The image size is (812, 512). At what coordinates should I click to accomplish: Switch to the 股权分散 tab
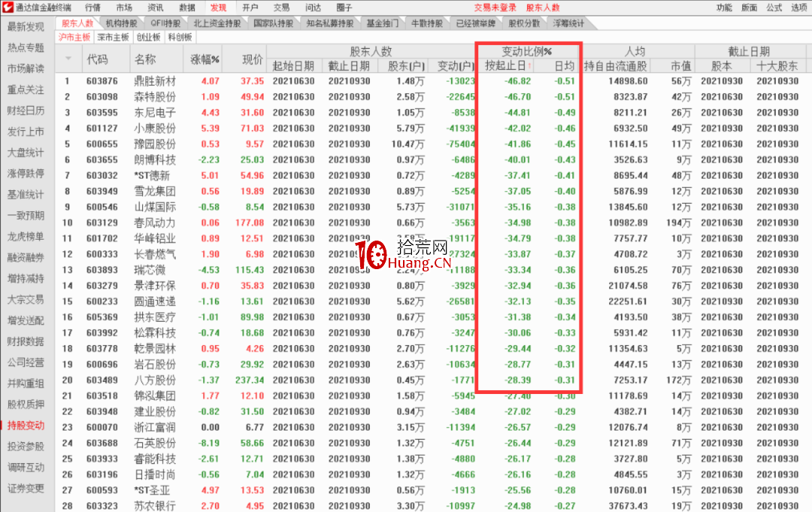tap(523, 23)
